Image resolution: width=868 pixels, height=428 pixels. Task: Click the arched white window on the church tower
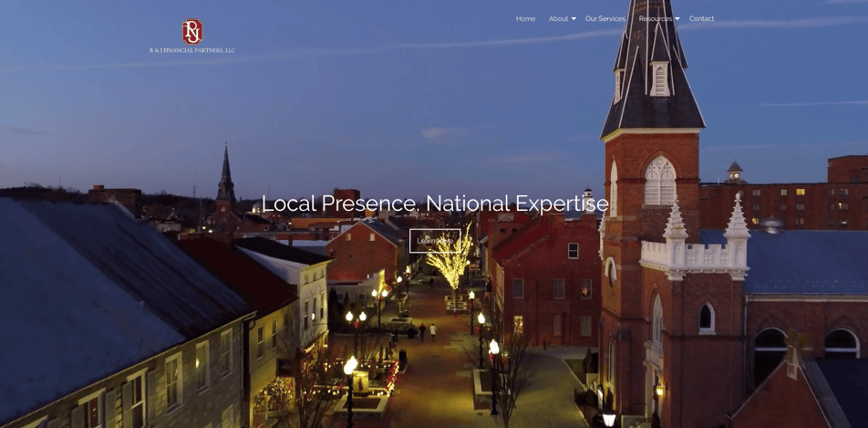tap(659, 181)
